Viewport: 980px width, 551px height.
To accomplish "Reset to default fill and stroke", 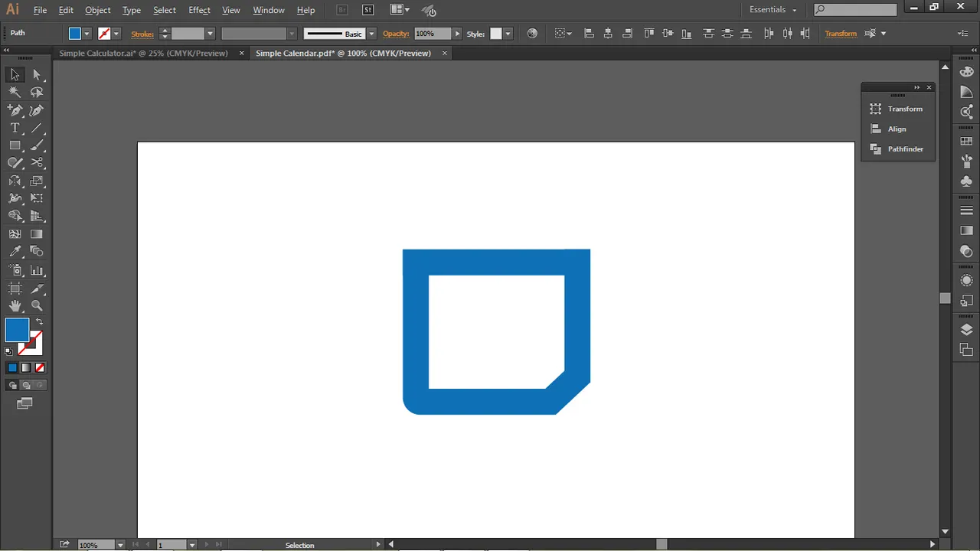I will pos(8,351).
